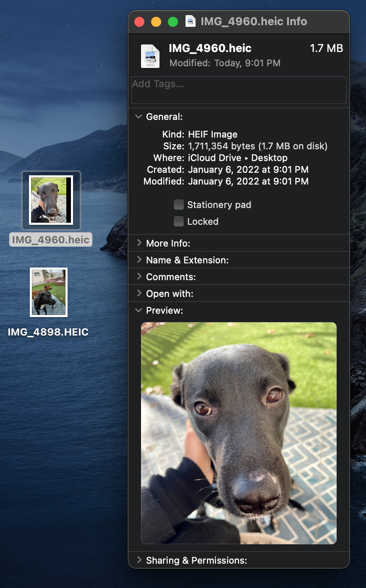Image resolution: width=366 pixels, height=588 pixels.
Task: Enable the Locked checkbox
Action: coord(179,221)
